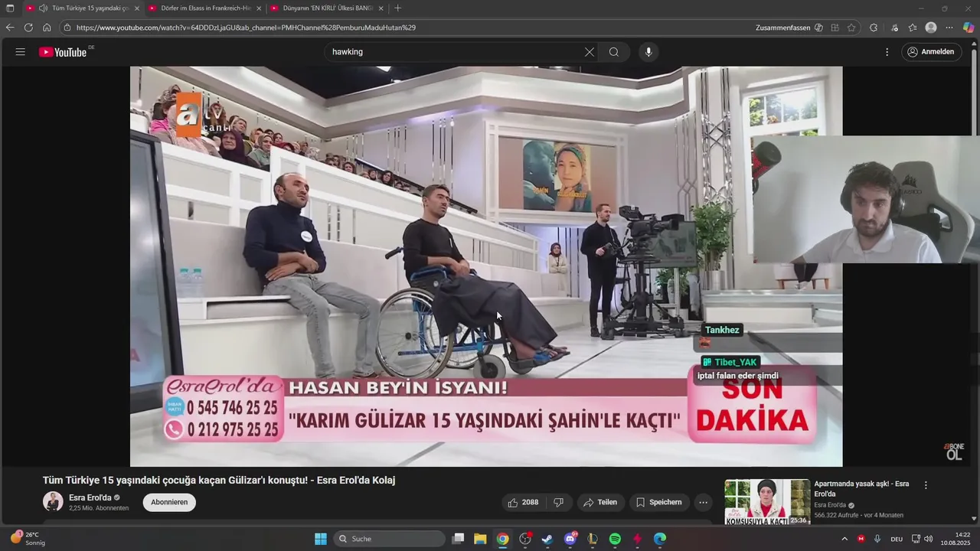980x551 pixels.
Task: Focus the YouTube search field containing hawking
Action: click(454, 52)
